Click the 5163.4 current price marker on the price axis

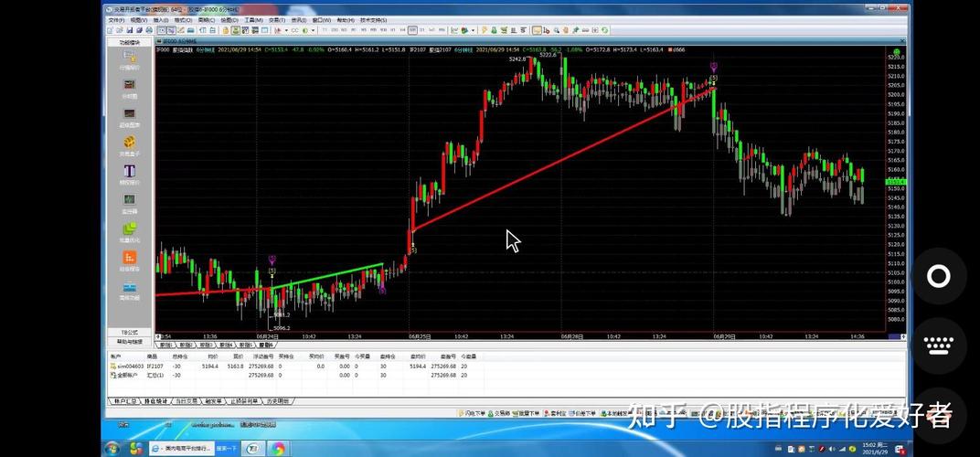click(x=895, y=182)
